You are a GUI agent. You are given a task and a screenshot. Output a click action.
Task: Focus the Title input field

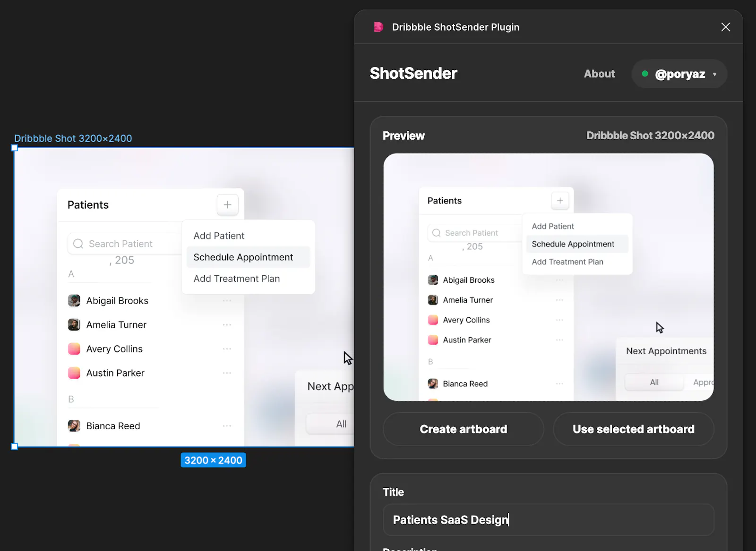[x=548, y=520]
